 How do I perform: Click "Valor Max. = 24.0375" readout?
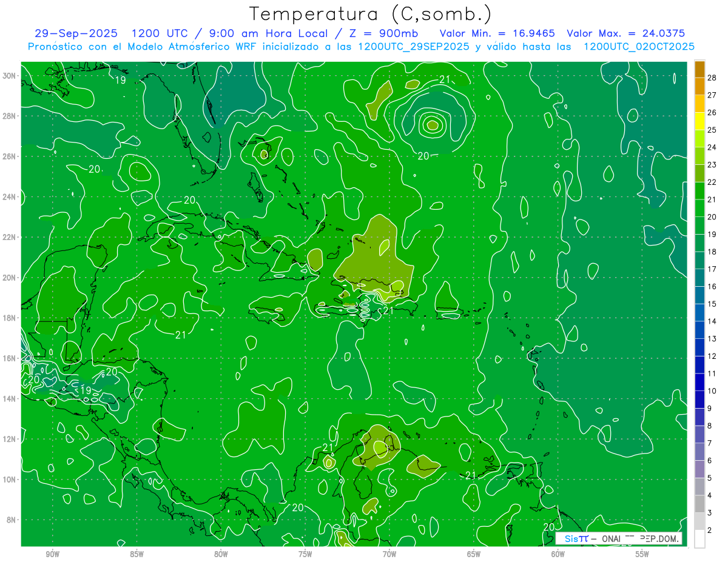[x=626, y=33]
